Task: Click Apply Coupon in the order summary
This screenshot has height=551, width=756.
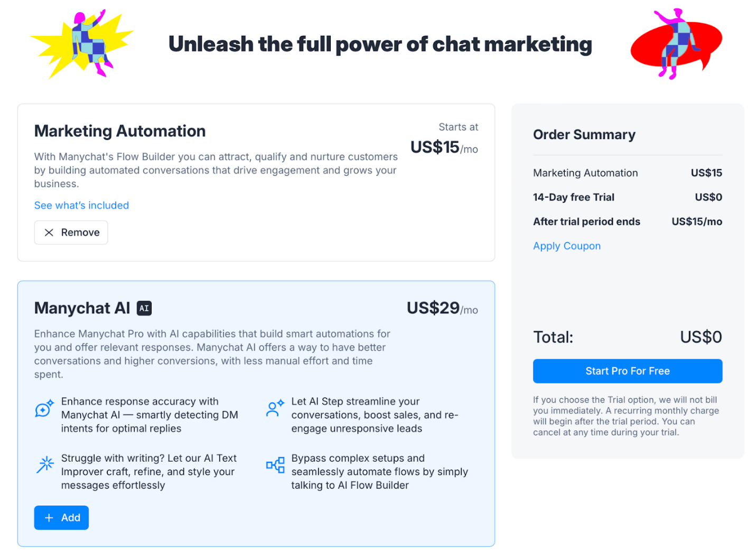Action: [566, 246]
